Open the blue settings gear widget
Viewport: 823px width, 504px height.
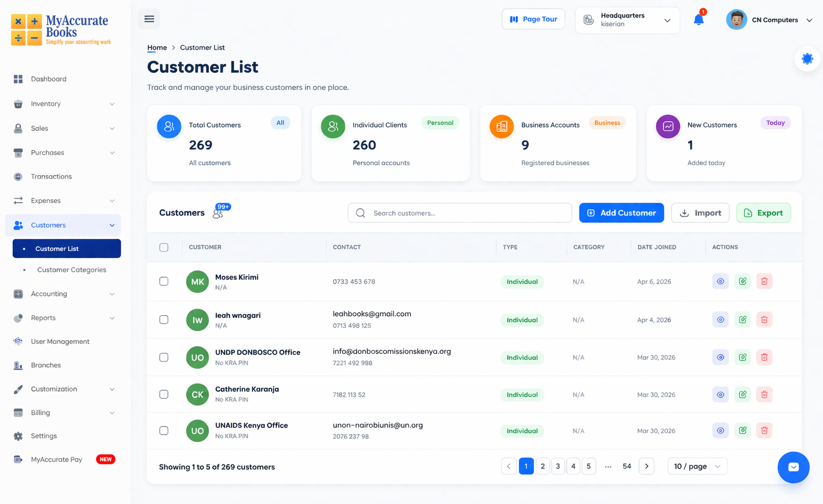pyautogui.click(x=807, y=59)
